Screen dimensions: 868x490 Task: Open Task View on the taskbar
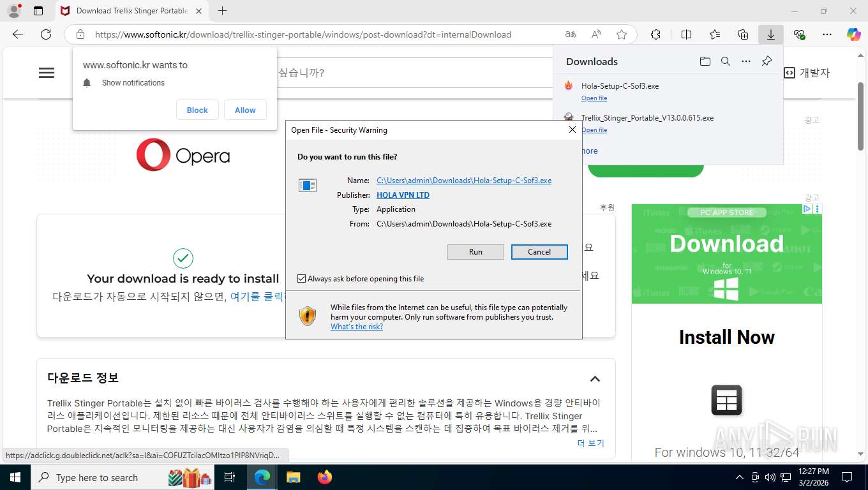pyautogui.click(x=230, y=477)
